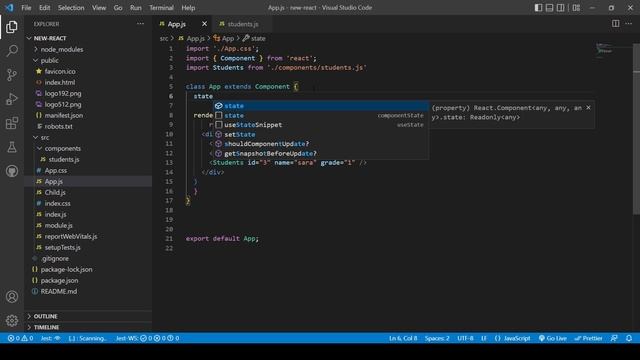640x360 pixels.
Task: Expand the OUTLINE section
Action: (x=88, y=316)
